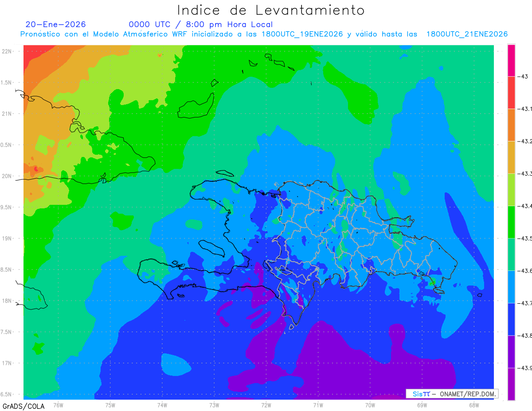Click the "74W" longitude axis label

[x=162, y=405]
